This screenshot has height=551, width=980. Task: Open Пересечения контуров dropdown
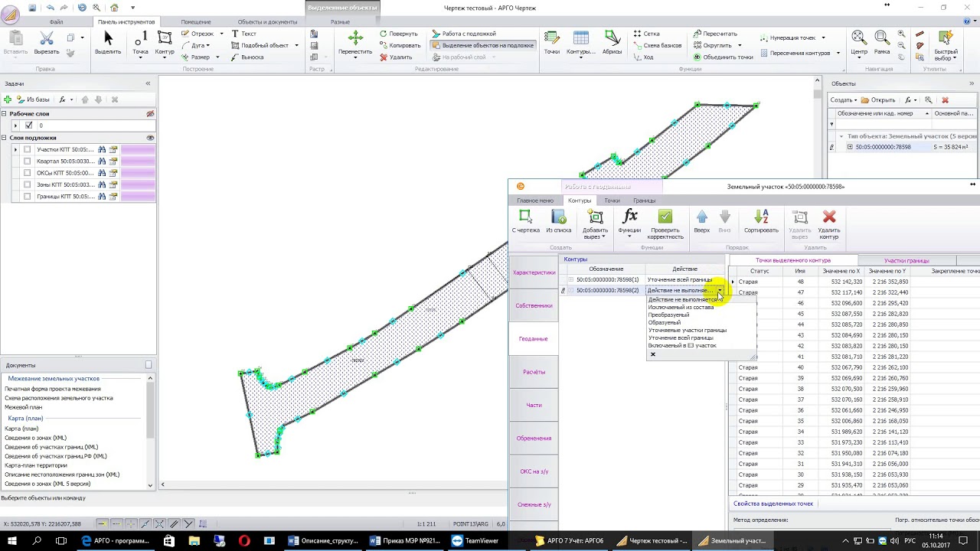tap(838, 53)
